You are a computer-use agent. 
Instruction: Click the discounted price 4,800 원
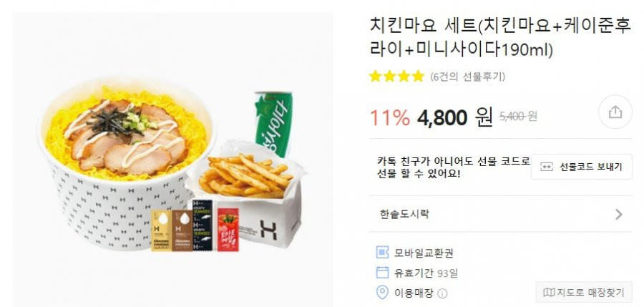pyautogui.click(x=454, y=118)
